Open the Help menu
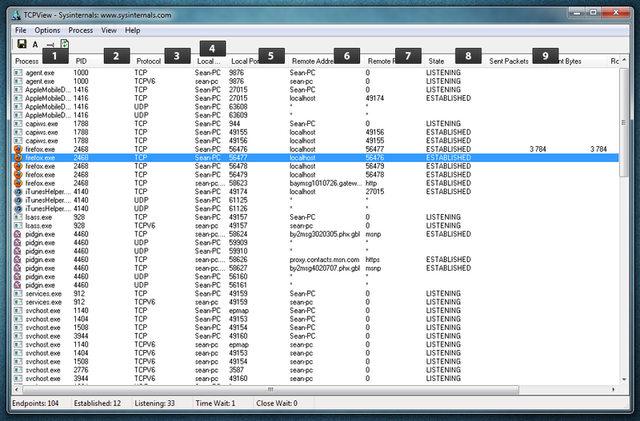The image size is (640, 421). pos(133,30)
